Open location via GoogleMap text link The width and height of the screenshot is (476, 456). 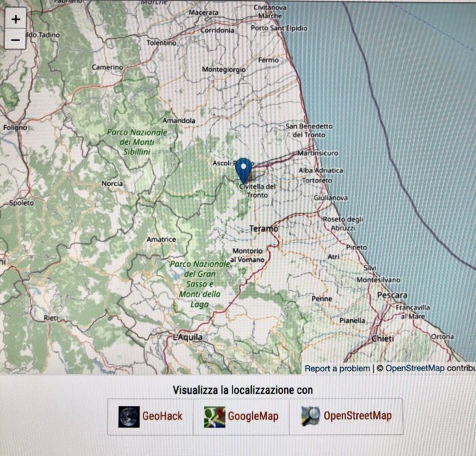(252, 416)
